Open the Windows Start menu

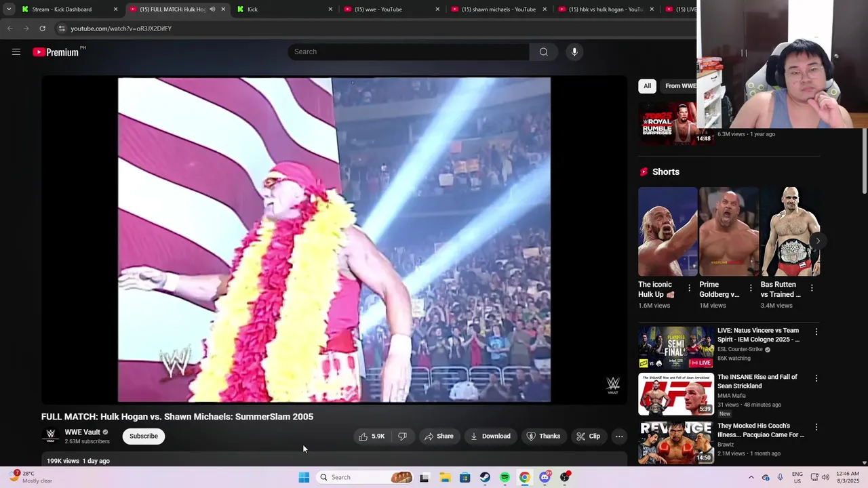pos(304,477)
